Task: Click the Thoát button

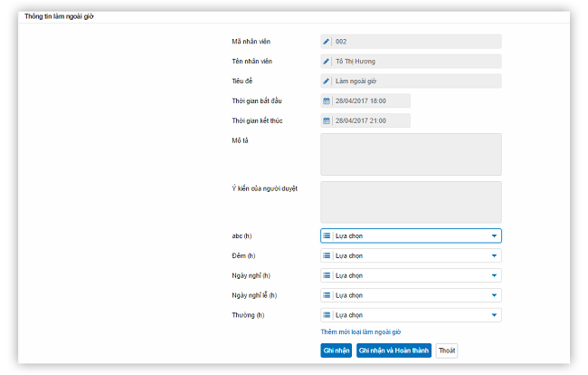Action: (447, 351)
